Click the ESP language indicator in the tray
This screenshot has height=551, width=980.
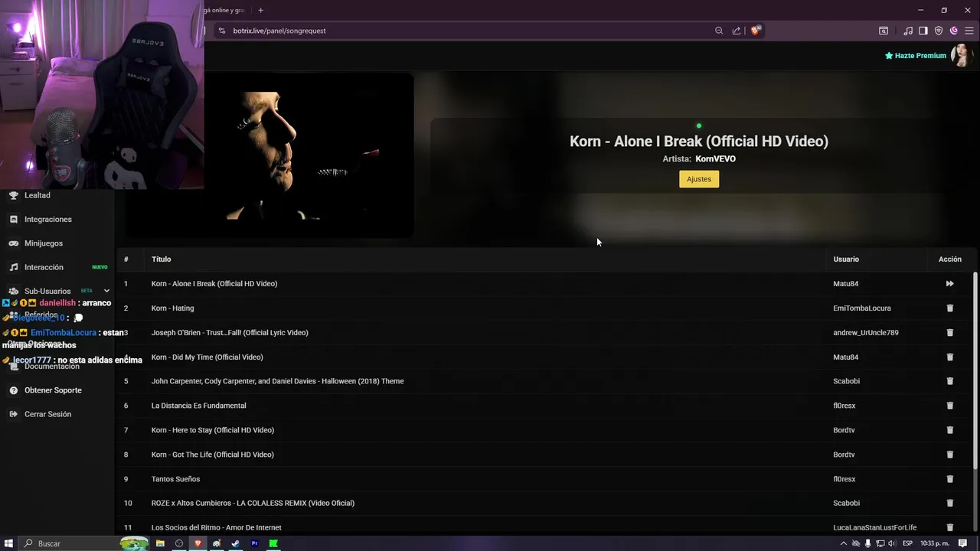tap(908, 543)
